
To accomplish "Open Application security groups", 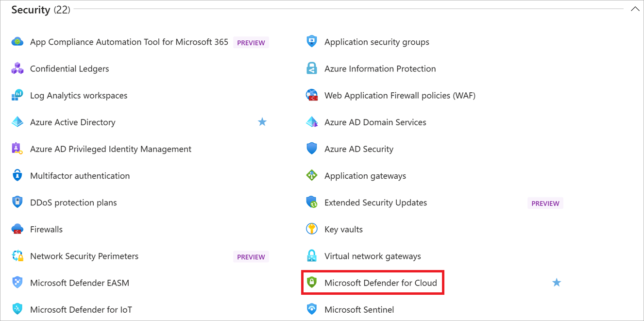I will [377, 42].
